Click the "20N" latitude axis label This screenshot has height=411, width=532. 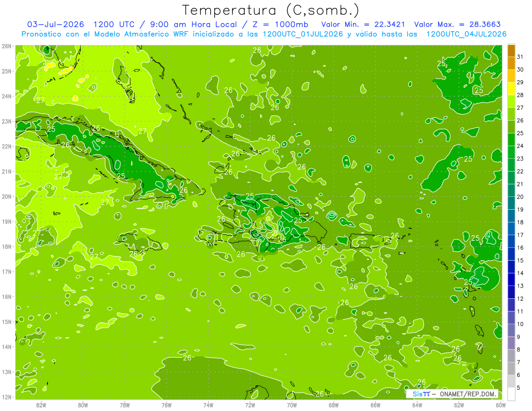(7, 196)
